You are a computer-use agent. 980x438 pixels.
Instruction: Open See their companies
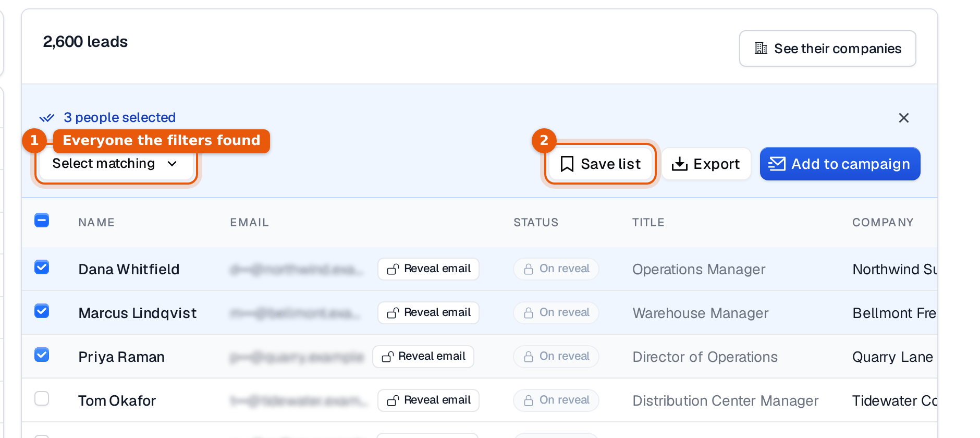[827, 48]
